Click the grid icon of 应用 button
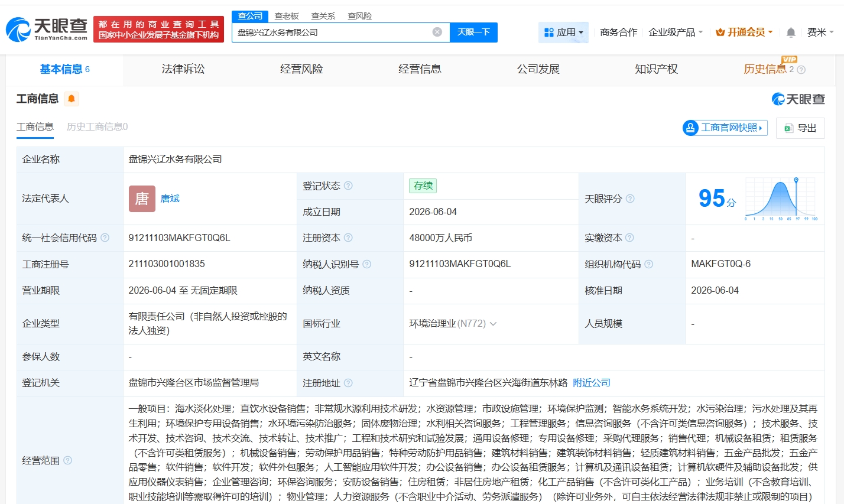Screen dimensions: 844x504 (x=549, y=32)
